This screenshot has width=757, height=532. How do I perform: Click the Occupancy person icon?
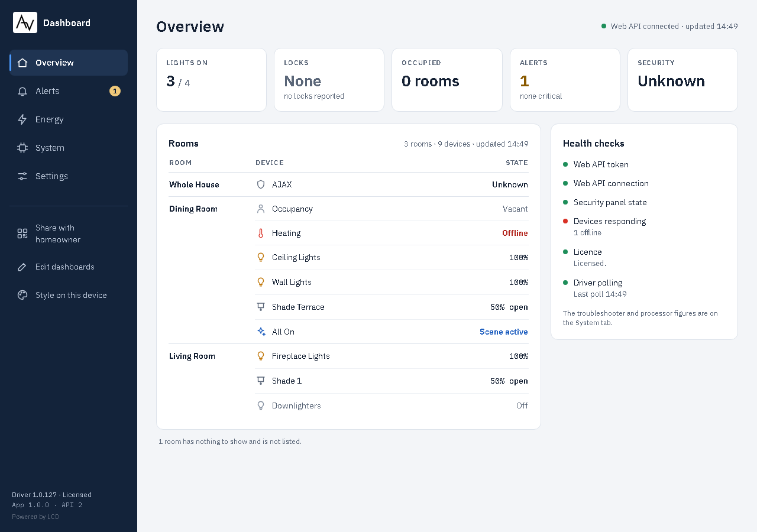261,209
